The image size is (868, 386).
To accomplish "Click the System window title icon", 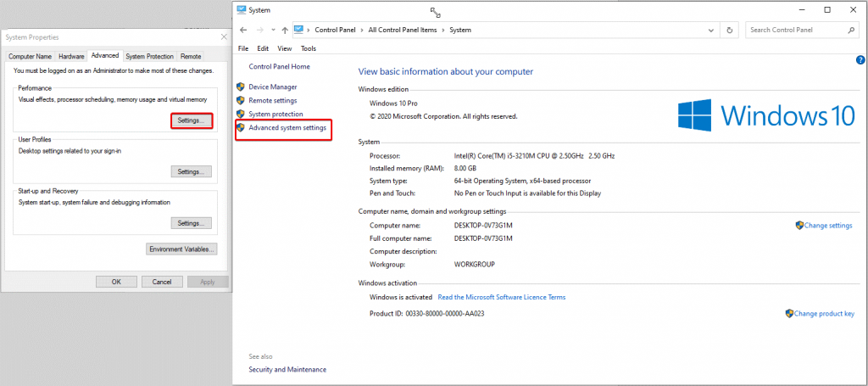I will pos(241,10).
